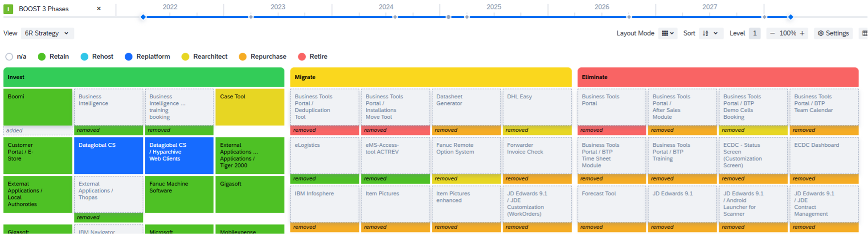Open the Boomi application card

[38, 107]
